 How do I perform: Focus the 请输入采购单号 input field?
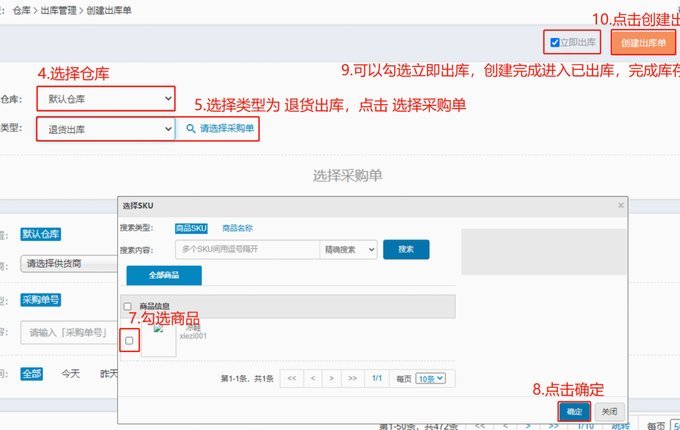(x=69, y=332)
